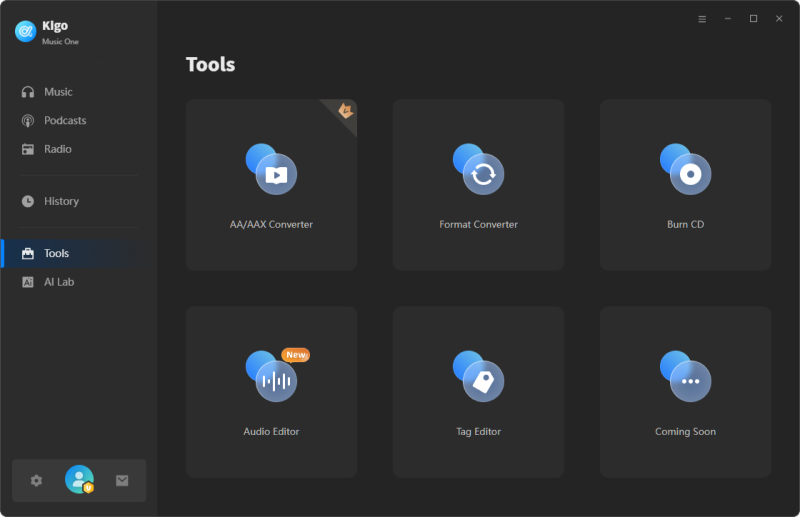Click the premium badge on AA/AAX card
This screenshot has height=517, width=800.
(x=345, y=110)
